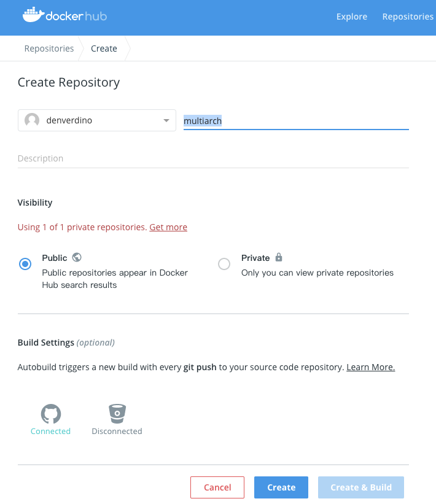Click the denverdino avatar icon

tap(32, 120)
